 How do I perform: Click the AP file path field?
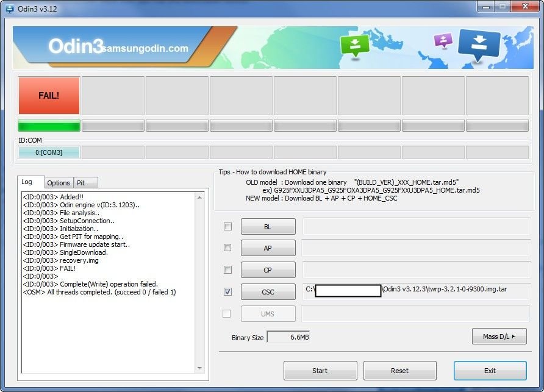tap(416, 248)
